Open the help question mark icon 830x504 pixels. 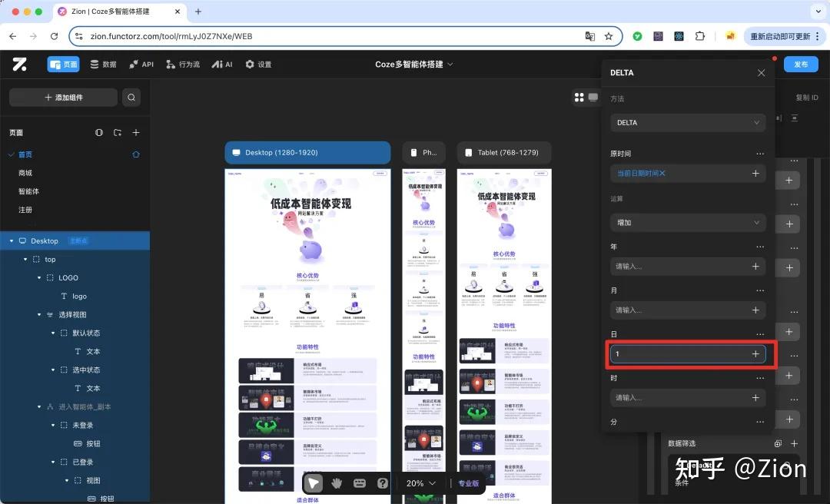(x=383, y=482)
